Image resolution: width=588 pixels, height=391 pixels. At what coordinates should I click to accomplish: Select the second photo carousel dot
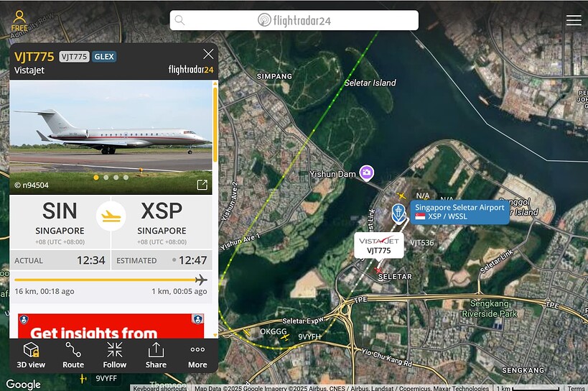pos(106,178)
